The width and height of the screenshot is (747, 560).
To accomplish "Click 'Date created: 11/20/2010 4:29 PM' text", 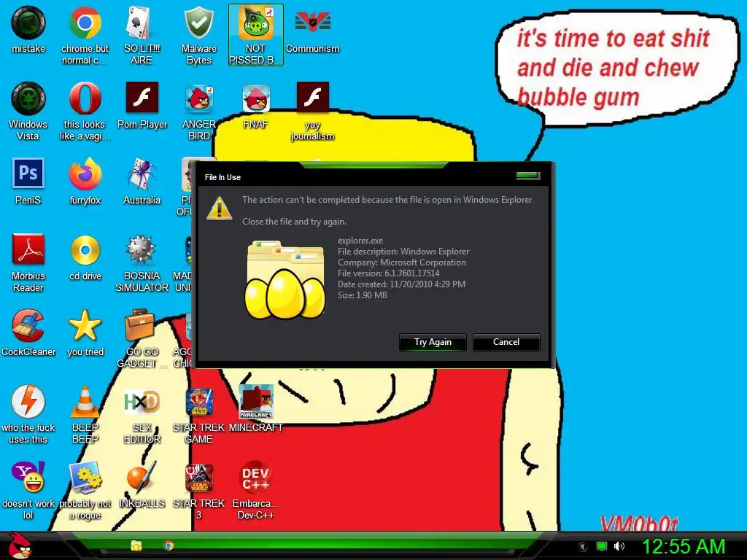I will (x=401, y=284).
